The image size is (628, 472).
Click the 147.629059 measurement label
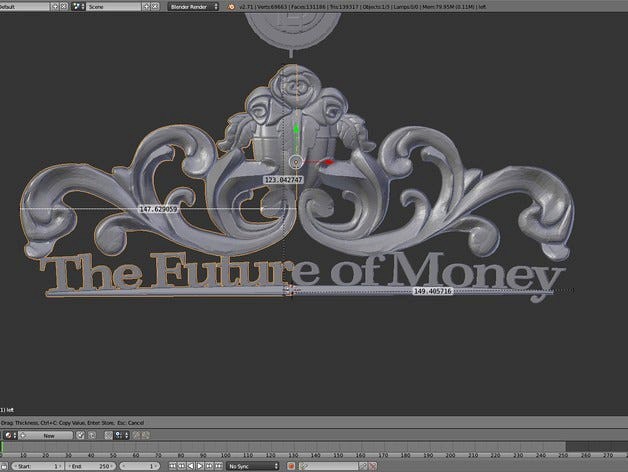[158, 209]
